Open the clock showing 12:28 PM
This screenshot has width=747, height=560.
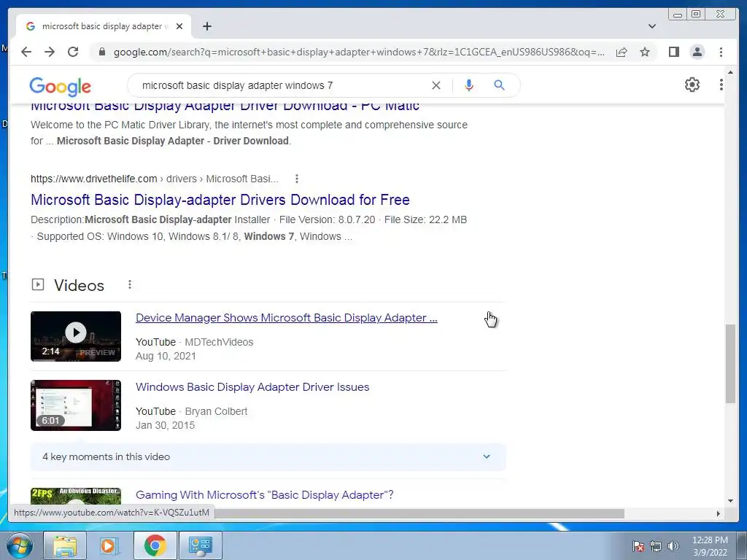coord(710,546)
